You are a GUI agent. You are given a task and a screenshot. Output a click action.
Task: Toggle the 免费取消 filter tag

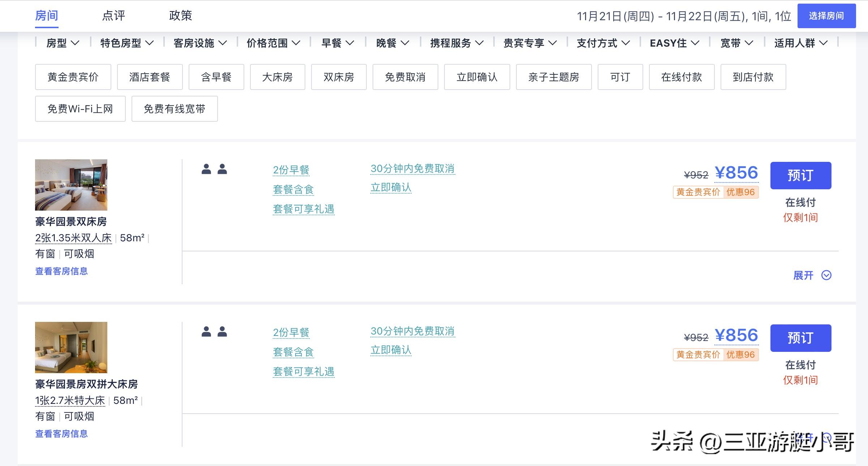point(405,77)
